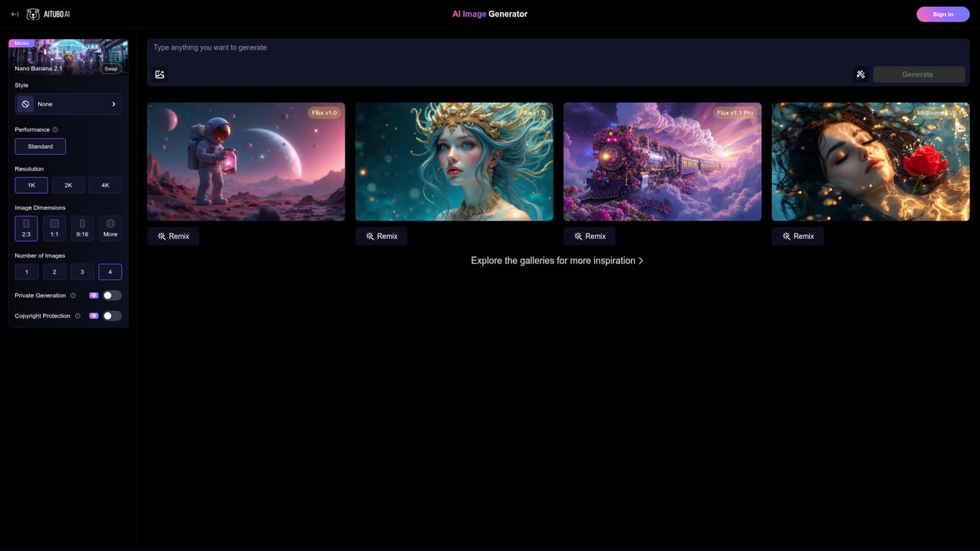
Task: Open the golden crown woman thumbnail
Action: (x=454, y=161)
